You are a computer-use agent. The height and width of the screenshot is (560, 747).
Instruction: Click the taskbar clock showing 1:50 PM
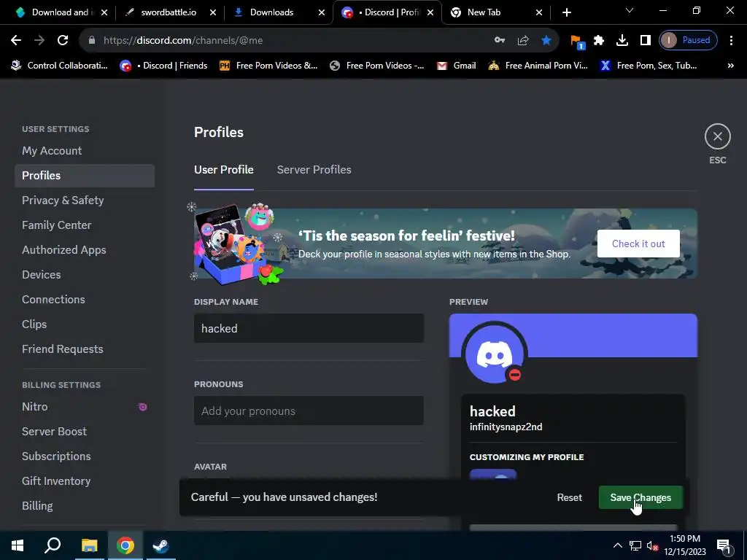tap(685, 545)
